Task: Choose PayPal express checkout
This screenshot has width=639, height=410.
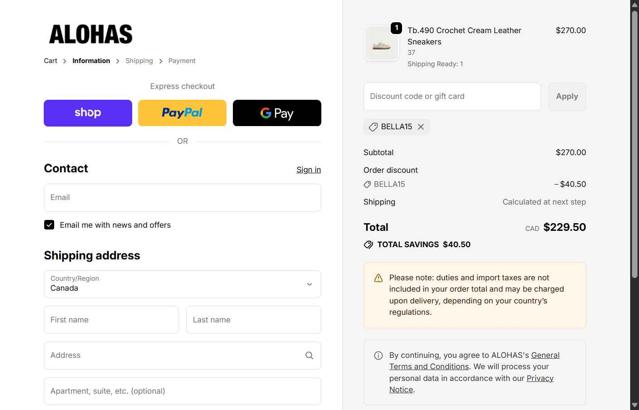Action: pos(182,113)
